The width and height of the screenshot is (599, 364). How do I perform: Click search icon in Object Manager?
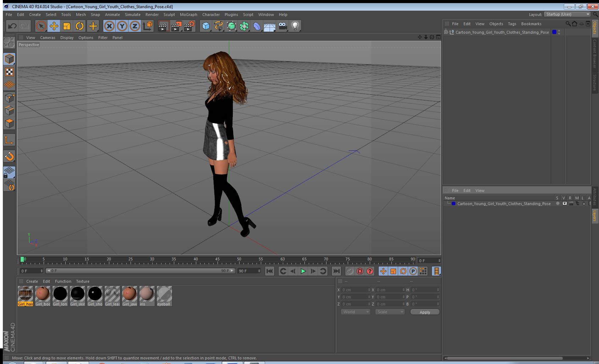pyautogui.click(x=568, y=24)
